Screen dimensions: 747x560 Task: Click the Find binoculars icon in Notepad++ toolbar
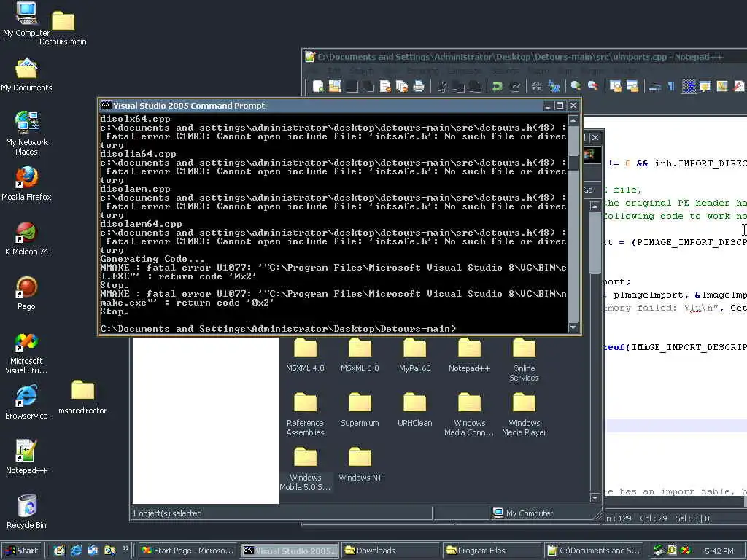pos(537,86)
